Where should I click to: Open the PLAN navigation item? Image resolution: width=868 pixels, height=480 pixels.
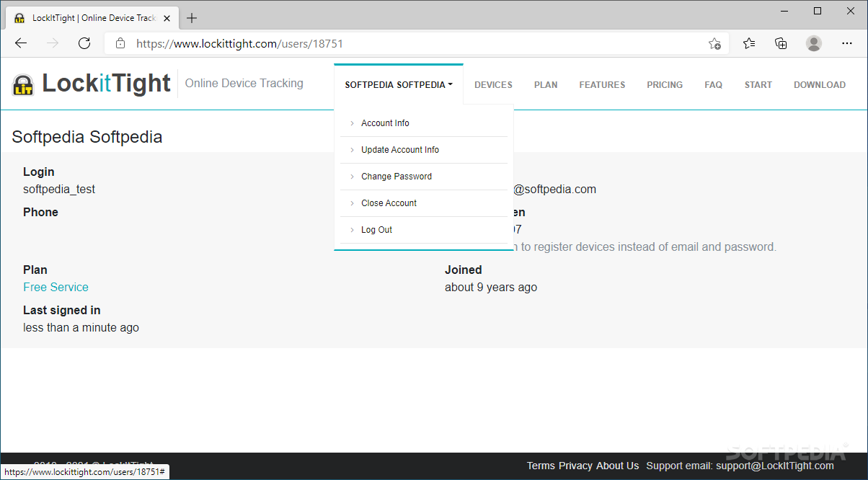pos(546,85)
